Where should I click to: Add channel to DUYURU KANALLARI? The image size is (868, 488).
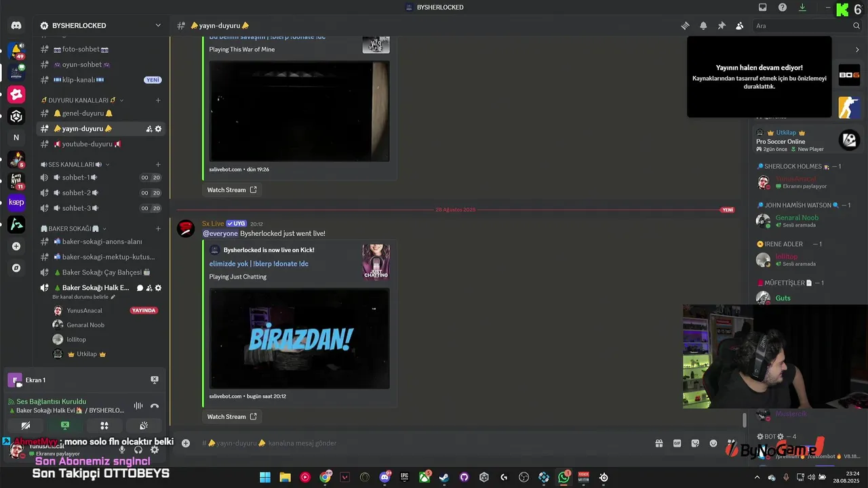pyautogui.click(x=158, y=100)
